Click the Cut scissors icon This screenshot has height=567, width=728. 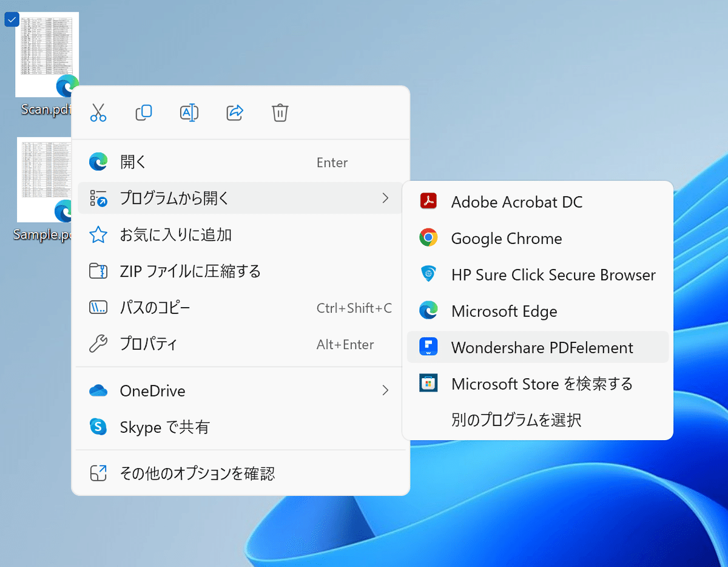(98, 112)
